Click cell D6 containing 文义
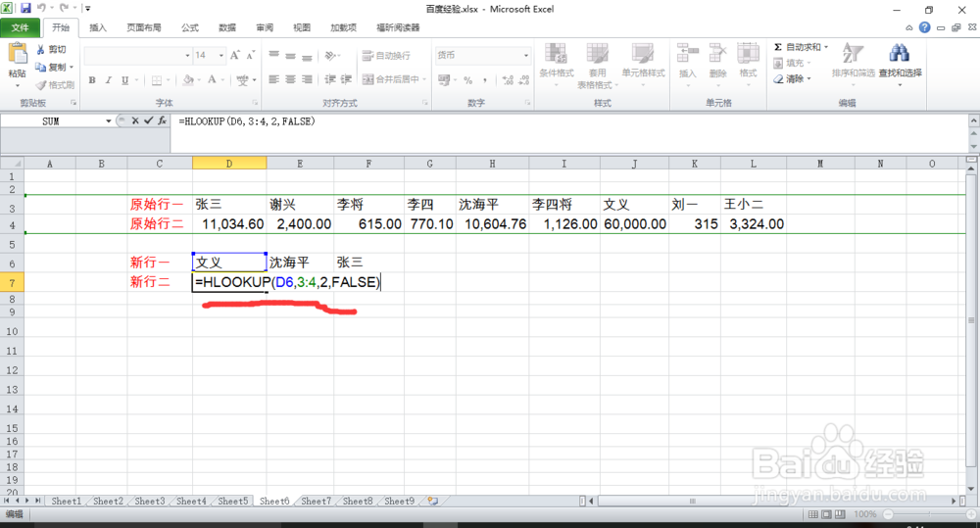Screen dimensions: 980x528 pyautogui.click(x=229, y=263)
